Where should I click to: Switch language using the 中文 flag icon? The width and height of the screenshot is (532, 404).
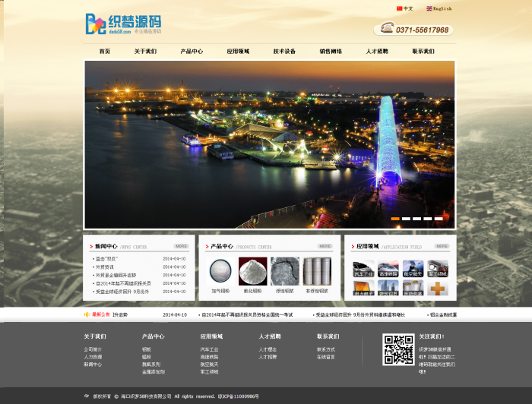399,8
